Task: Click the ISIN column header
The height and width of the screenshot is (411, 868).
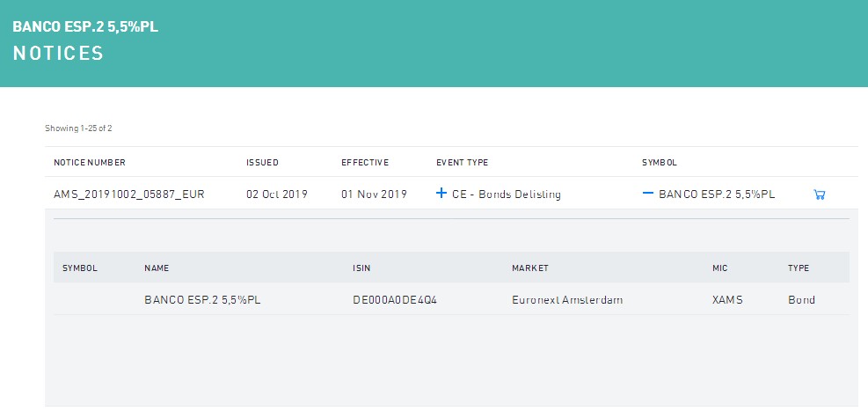Action: click(x=361, y=268)
